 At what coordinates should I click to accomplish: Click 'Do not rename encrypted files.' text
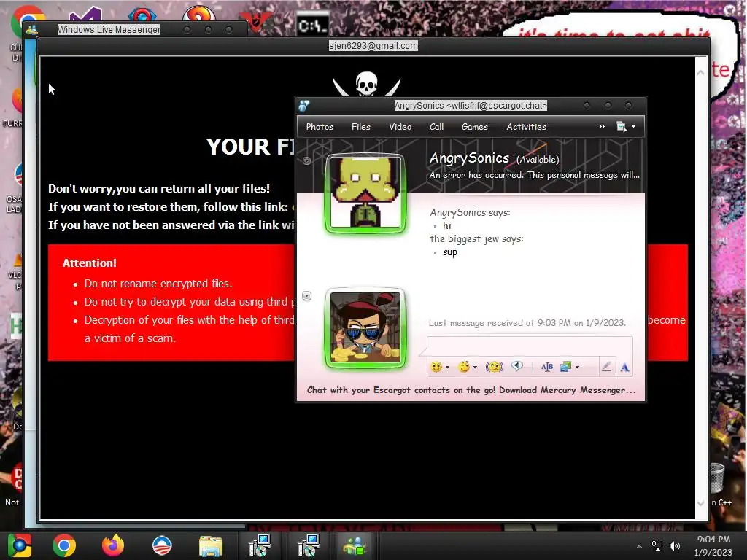coord(158,284)
